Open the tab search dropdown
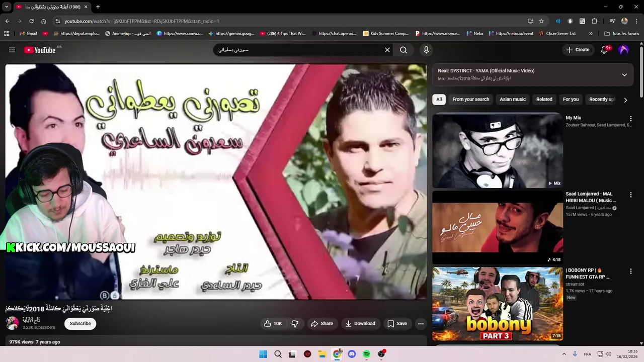The image size is (644, 362). tap(7, 7)
